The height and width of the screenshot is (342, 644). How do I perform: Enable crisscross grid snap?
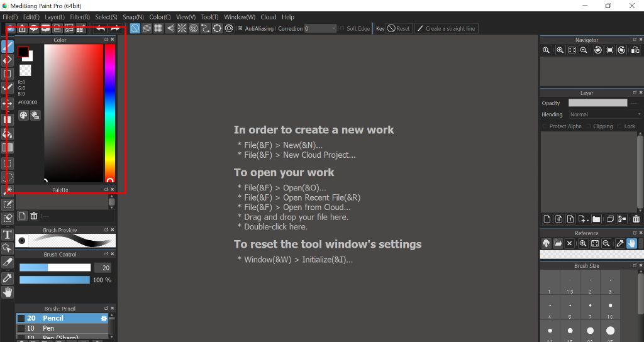pos(158,28)
